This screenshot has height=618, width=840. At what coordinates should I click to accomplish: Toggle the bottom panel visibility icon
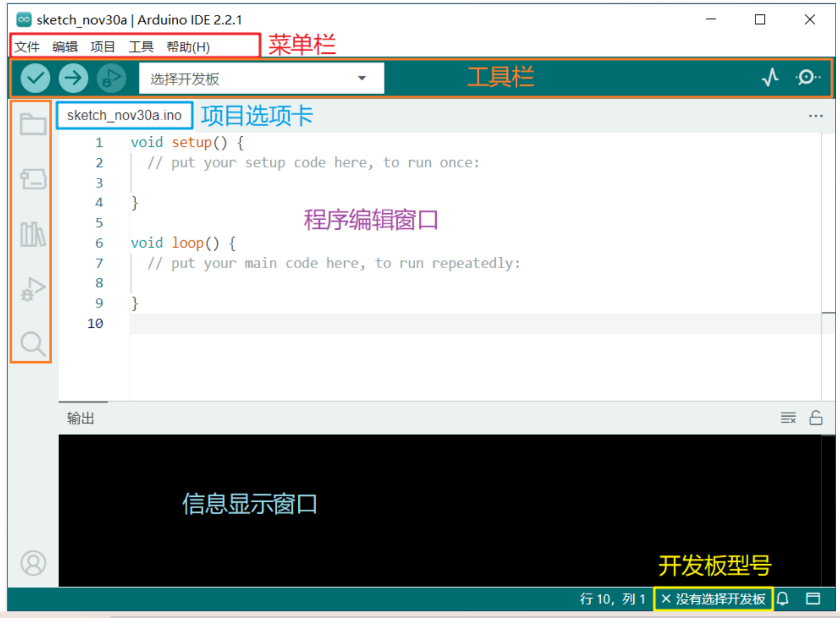tap(813, 599)
